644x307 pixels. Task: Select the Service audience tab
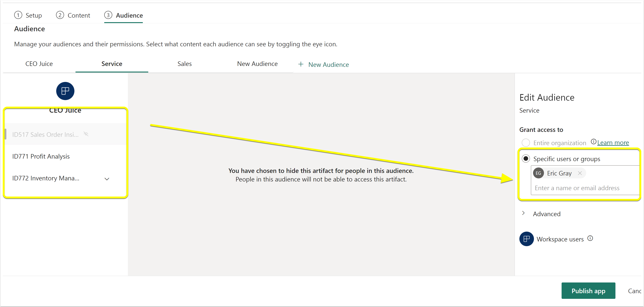pyautogui.click(x=112, y=64)
